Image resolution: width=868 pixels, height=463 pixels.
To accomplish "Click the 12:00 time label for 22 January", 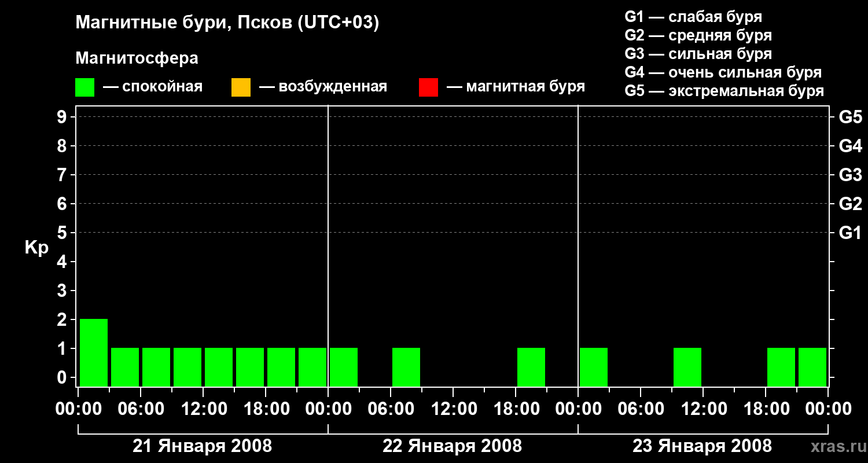I will click(453, 409).
